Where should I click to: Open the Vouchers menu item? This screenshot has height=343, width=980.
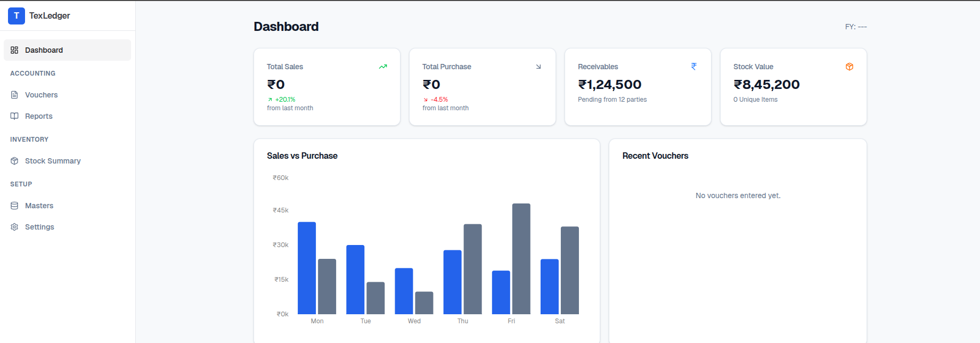coord(42,95)
